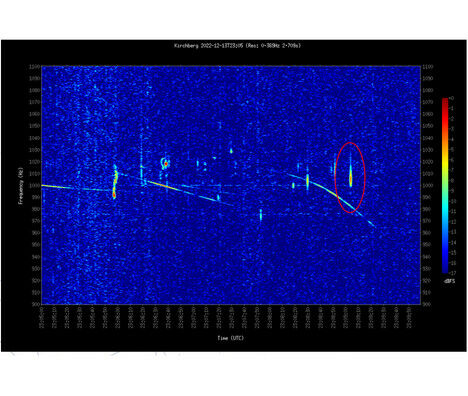Click the 1050 tick on right frequency axis

(x=428, y=126)
